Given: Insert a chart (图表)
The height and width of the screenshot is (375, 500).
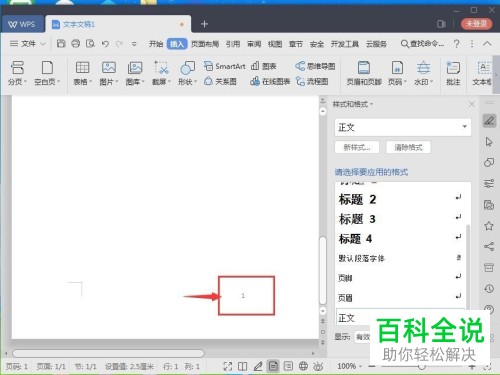Looking at the screenshot, I should [263, 66].
